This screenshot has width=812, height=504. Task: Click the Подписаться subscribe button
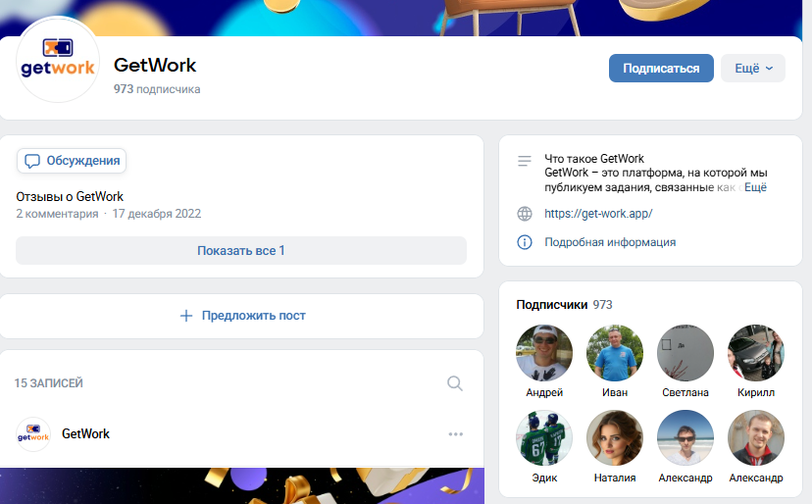[661, 69]
